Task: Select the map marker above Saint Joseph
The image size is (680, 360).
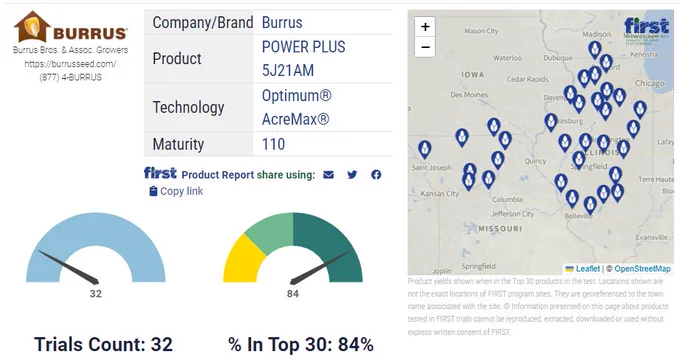Action: [x=425, y=150]
